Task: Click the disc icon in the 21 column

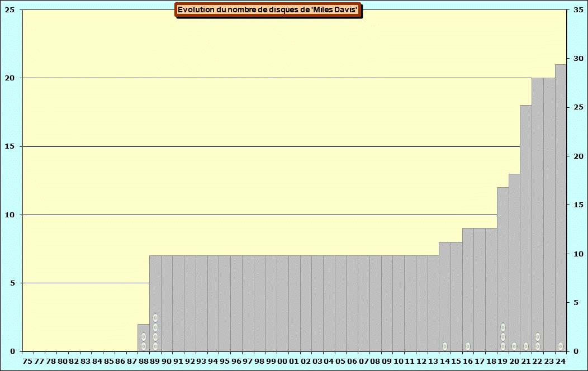Action: point(526,346)
